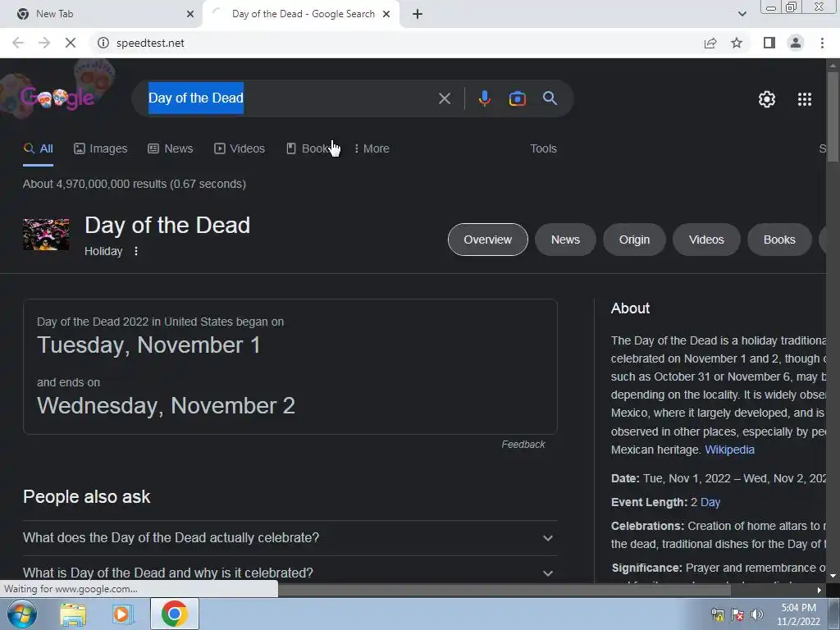The width and height of the screenshot is (840, 630).
Task: Click the horizontal scrollbar at the page bottom
Action: (504, 590)
